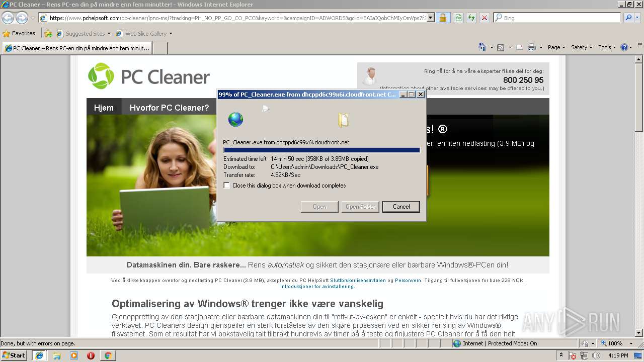Image resolution: width=644 pixels, height=362 pixels.
Task: Open the Safety menu
Action: point(582,47)
